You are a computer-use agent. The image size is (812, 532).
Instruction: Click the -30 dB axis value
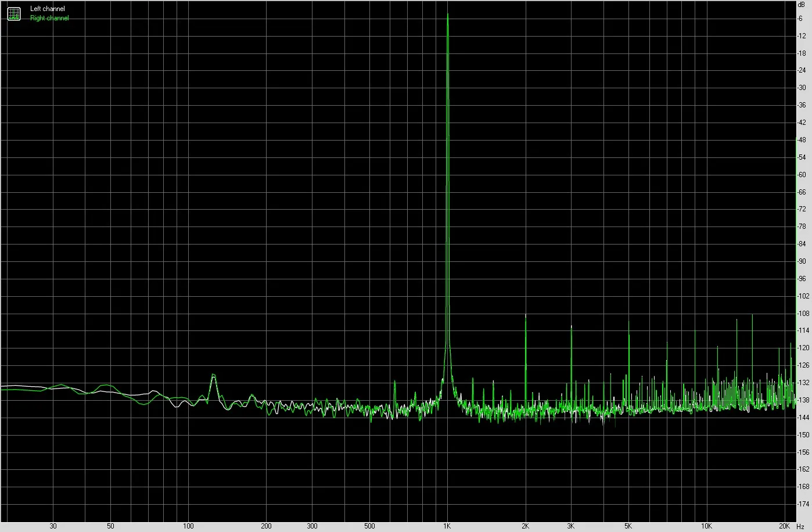tap(802, 88)
